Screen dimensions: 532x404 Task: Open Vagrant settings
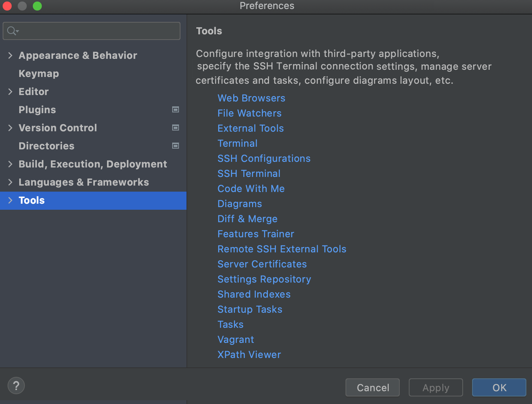point(235,339)
